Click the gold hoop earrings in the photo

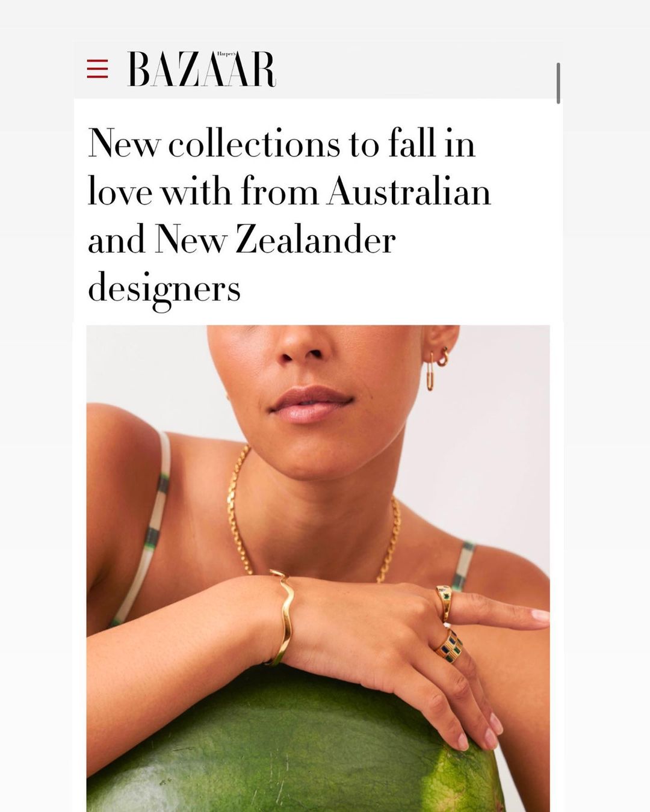[x=438, y=368]
